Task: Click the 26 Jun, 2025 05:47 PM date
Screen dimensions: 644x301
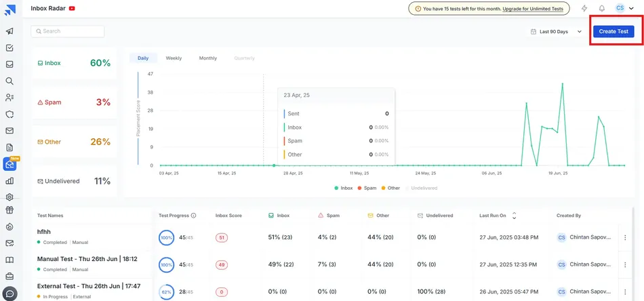Action: pos(509,292)
